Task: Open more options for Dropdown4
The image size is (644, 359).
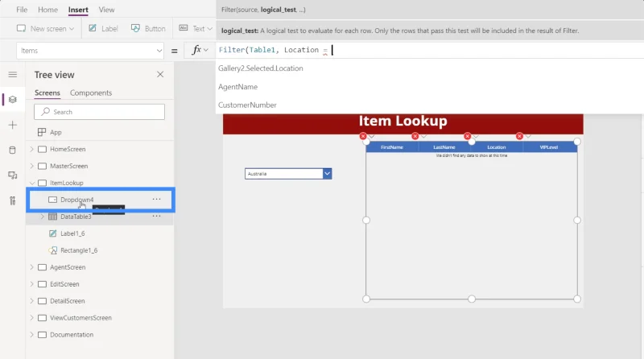Action: 156,199
